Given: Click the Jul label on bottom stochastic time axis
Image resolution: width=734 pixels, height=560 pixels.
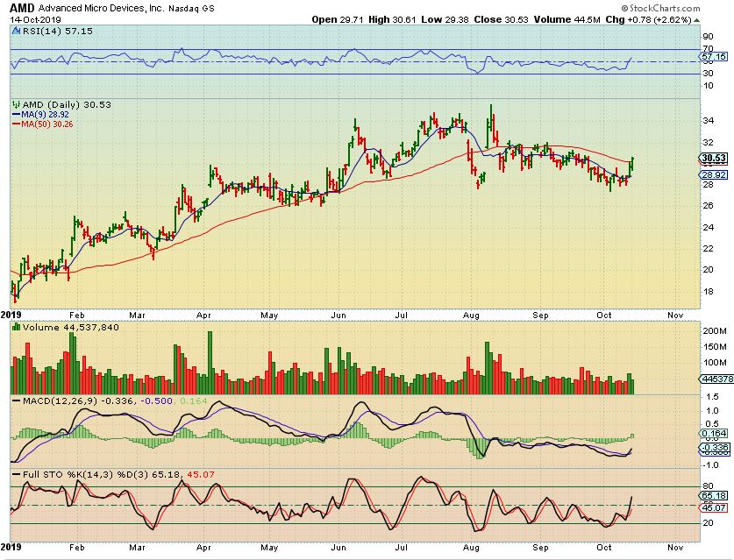Looking at the screenshot, I should tap(401, 548).
